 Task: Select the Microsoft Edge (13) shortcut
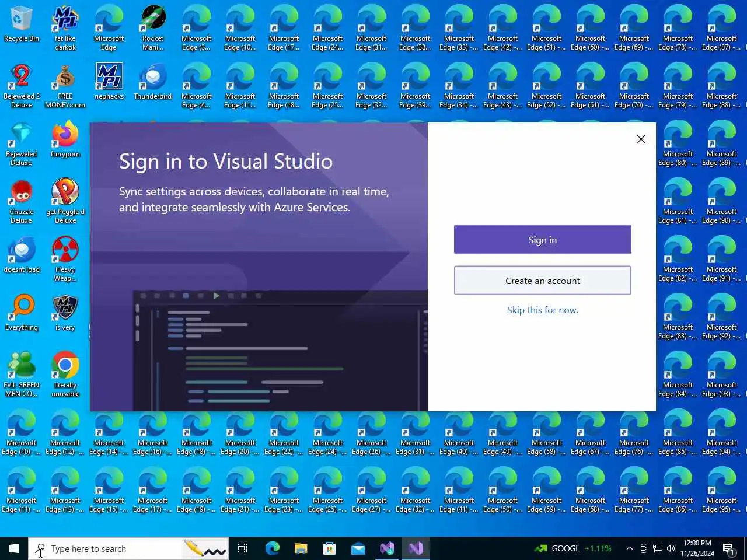pyautogui.click(x=65, y=490)
